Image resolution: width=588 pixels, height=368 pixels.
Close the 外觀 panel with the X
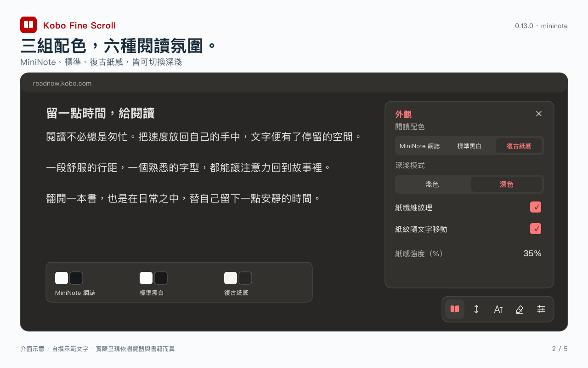pyautogui.click(x=539, y=114)
